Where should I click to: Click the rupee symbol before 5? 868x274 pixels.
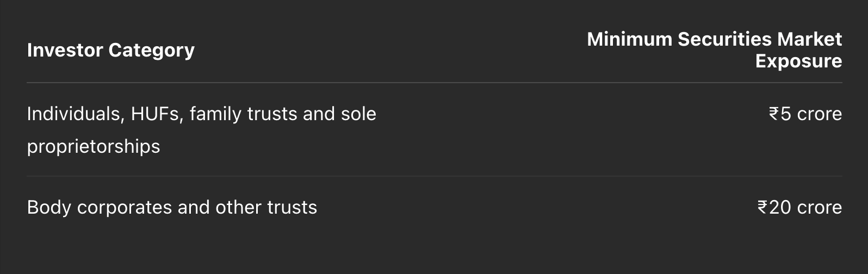(774, 114)
